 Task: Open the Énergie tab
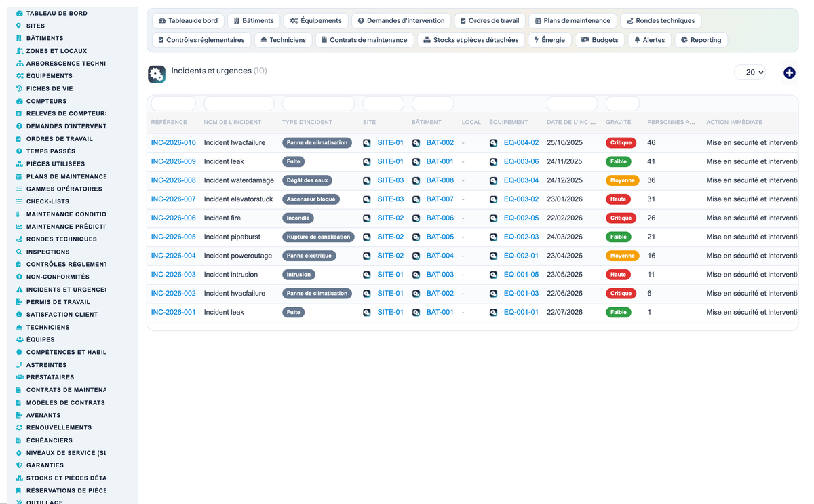coord(549,40)
